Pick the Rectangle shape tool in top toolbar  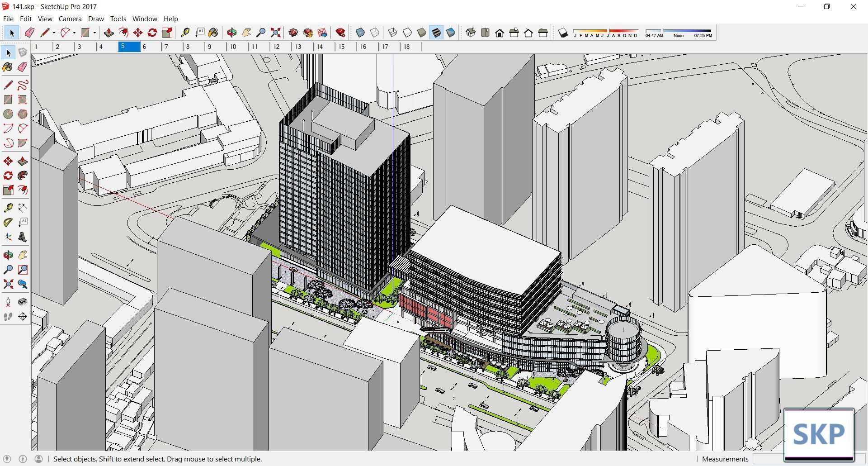pyautogui.click(x=85, y=33)
